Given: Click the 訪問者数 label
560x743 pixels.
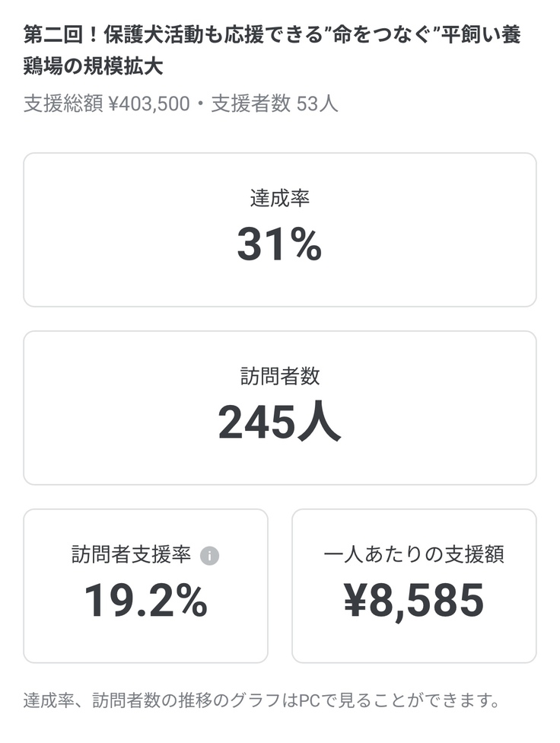Looking at the screenshot, I should tap(279, 376).
